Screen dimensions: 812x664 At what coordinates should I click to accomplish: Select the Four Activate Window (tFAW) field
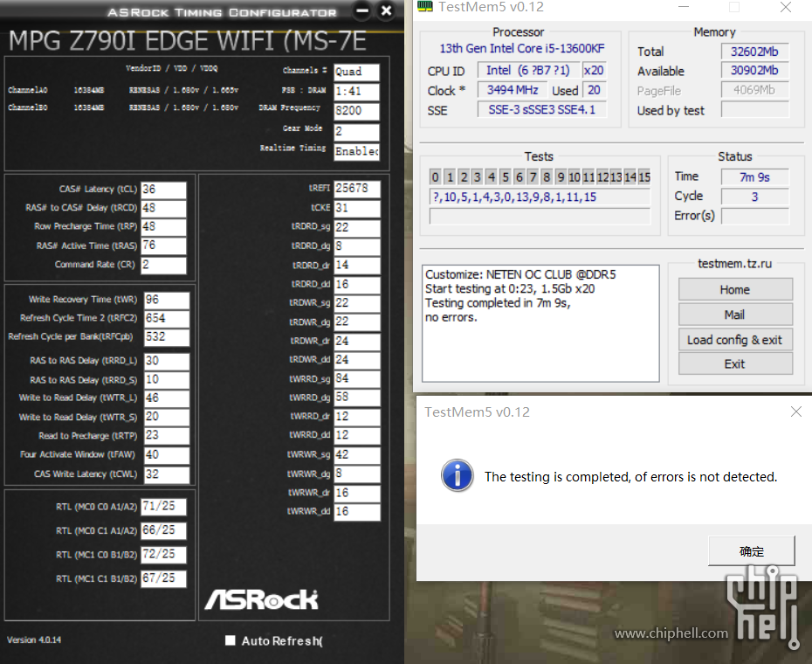[167, 455]
